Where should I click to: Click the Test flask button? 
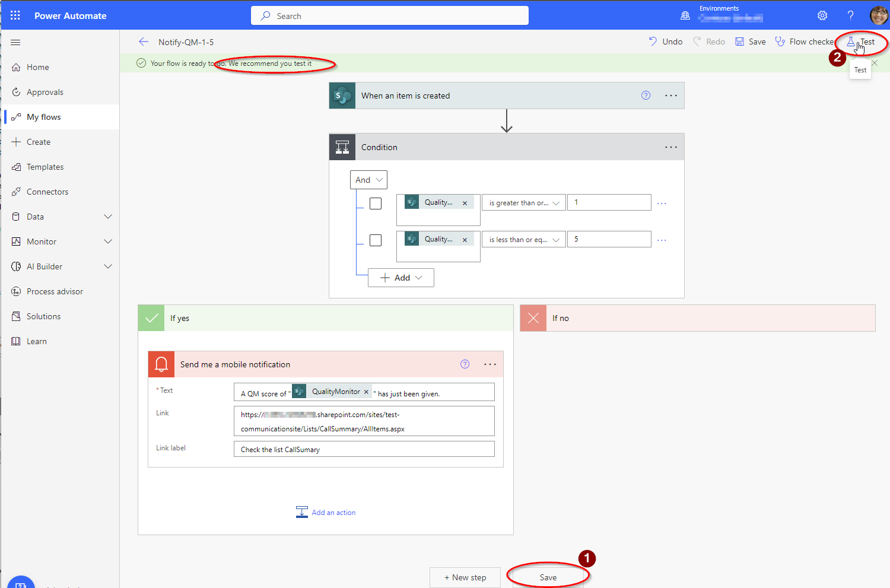pyautogui.click(x=860, y=42)
